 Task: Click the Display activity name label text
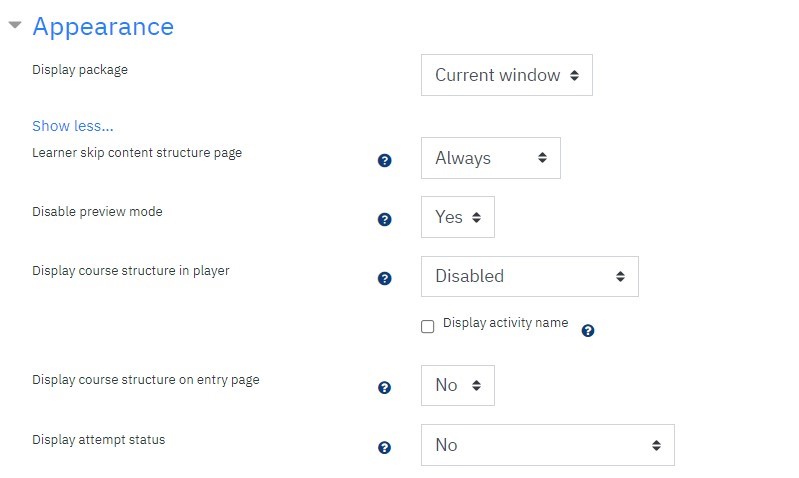pos(505,323)
